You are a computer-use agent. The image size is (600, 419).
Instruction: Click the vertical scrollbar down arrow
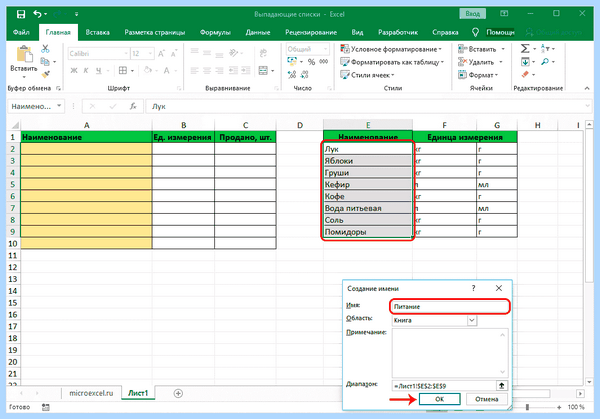coord(589,382)
